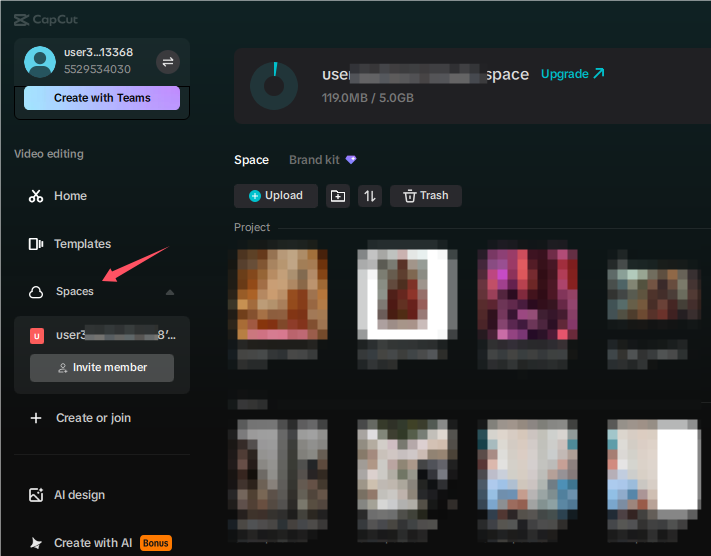711x556 pixels.
Task: Select the user space entry in sidebar
Action: click(102, 335)
